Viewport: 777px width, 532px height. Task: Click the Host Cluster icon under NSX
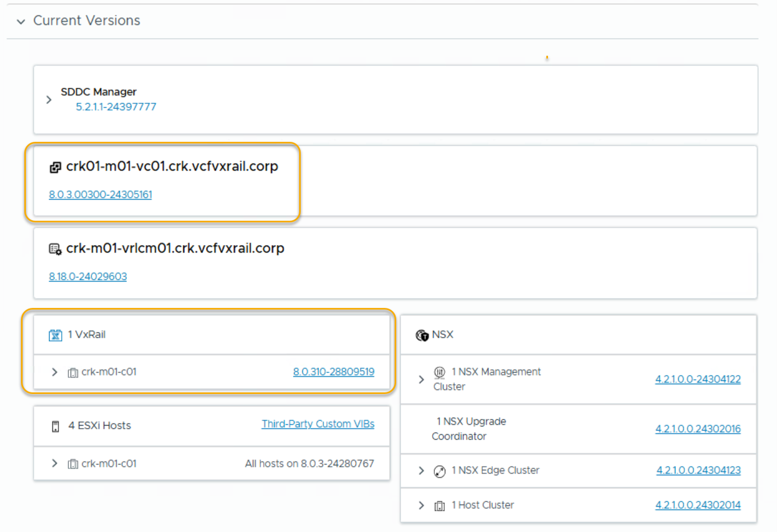[x=439, y=506]
